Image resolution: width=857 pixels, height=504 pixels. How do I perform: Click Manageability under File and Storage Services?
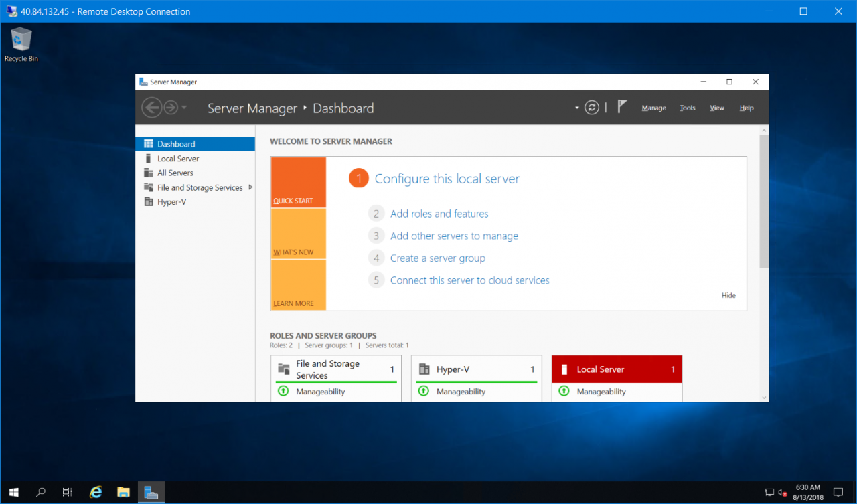coord(321,392)
